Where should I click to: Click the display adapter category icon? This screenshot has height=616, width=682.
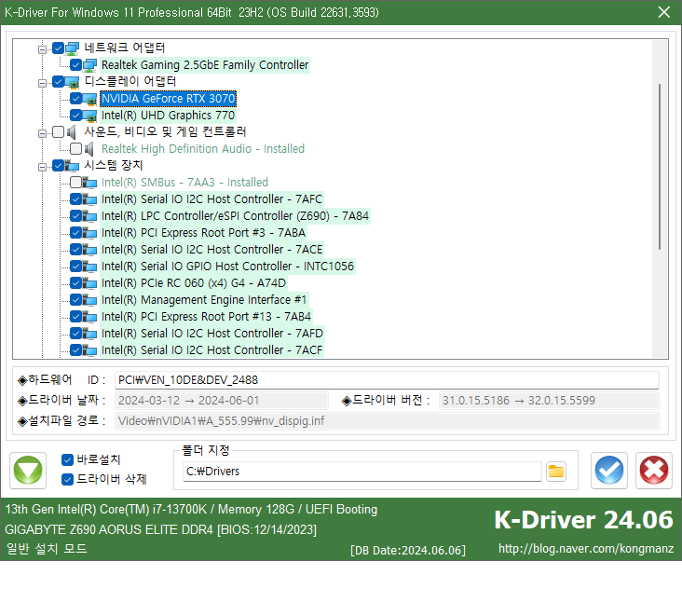tap(72, 82)
